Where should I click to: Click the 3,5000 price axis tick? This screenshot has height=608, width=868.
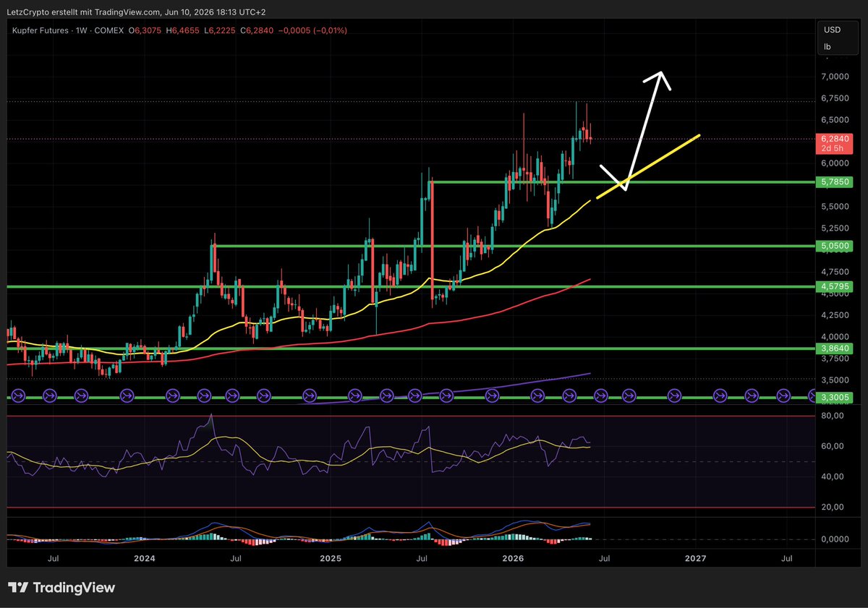(x=834, y=380)
